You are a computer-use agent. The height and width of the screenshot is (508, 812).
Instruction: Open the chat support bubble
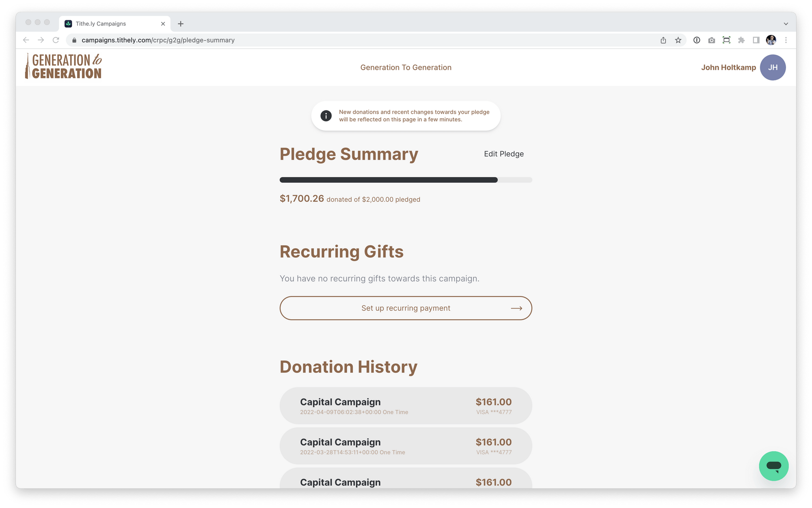click(x=773, y=466)
